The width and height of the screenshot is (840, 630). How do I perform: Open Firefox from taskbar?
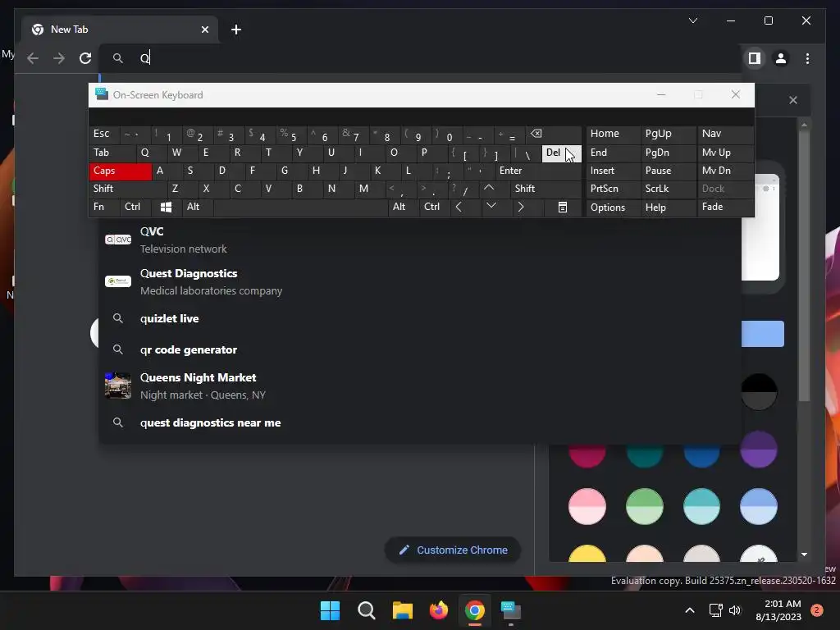pyautogui.click(x=439, y=610)
